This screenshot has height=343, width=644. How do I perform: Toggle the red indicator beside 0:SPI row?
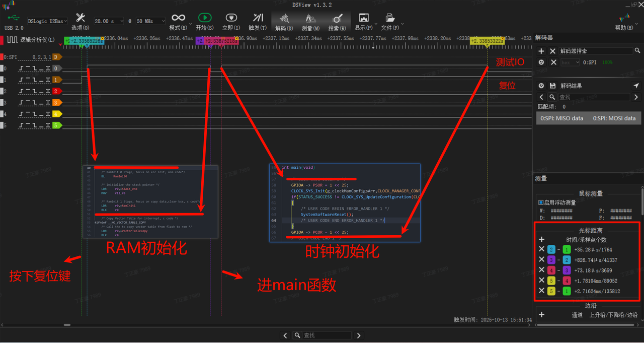(2, 57)
